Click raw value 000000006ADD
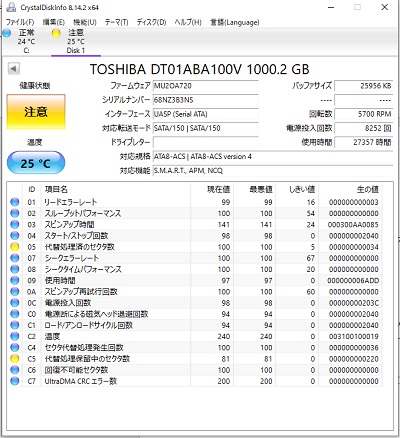This screenshot has height=438, width=400. tap(353, 281)
